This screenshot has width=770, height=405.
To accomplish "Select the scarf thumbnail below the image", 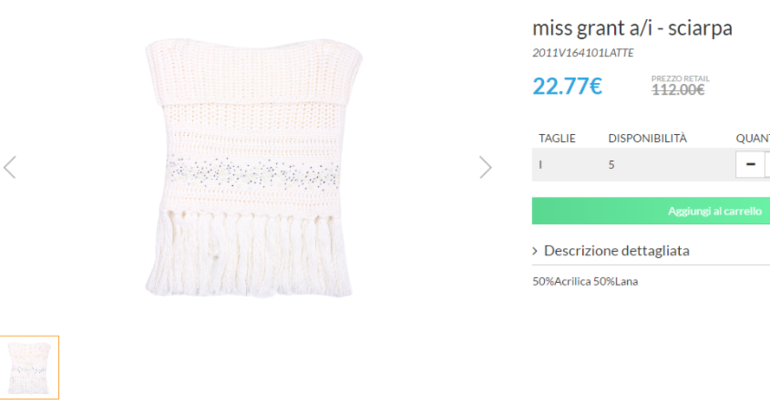I will [30, 367].
